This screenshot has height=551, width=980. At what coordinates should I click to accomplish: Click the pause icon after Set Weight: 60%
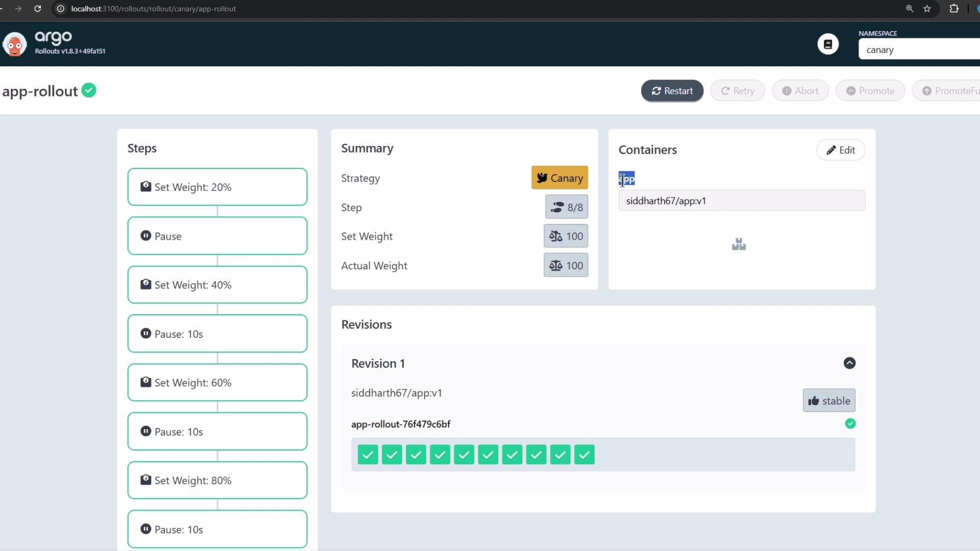pyautogui.click(x=146, y=432)
